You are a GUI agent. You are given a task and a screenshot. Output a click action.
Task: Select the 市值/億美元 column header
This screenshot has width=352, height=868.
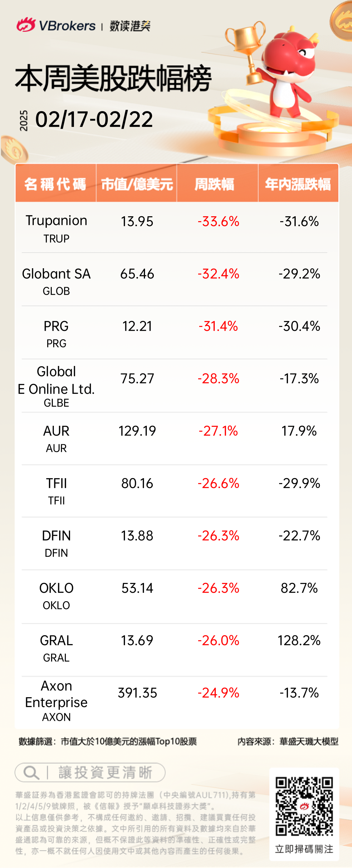tap(137, 184)
